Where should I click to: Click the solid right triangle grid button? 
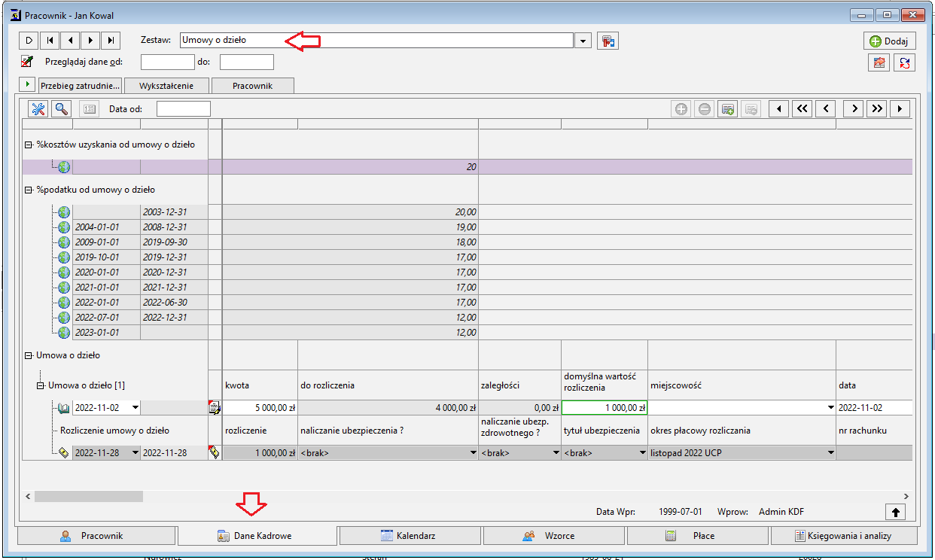pyautogui.click(x=900, y=109)
